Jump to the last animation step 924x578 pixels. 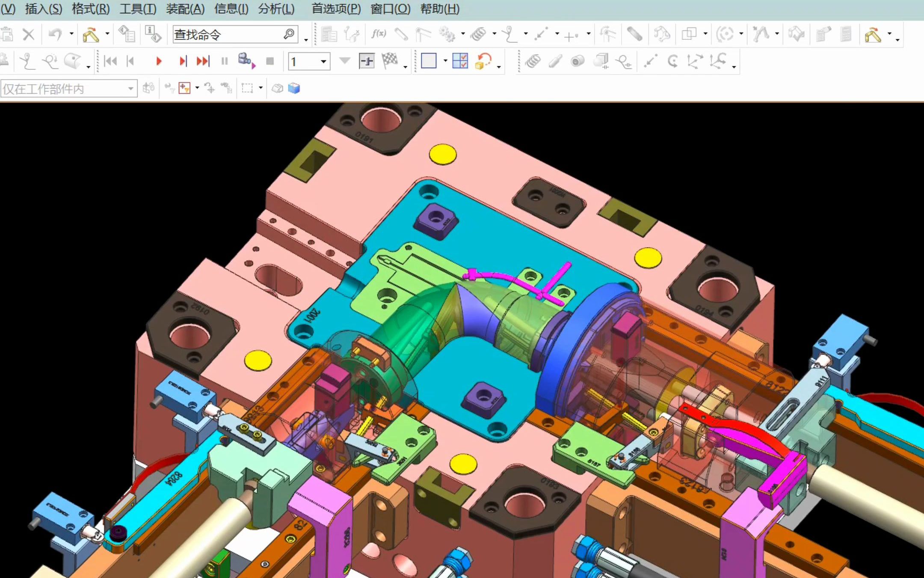pos(203,61)
